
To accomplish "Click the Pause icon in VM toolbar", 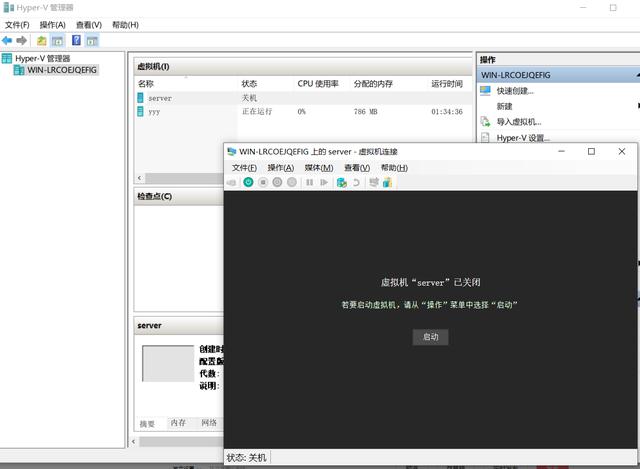I will 309,182.
